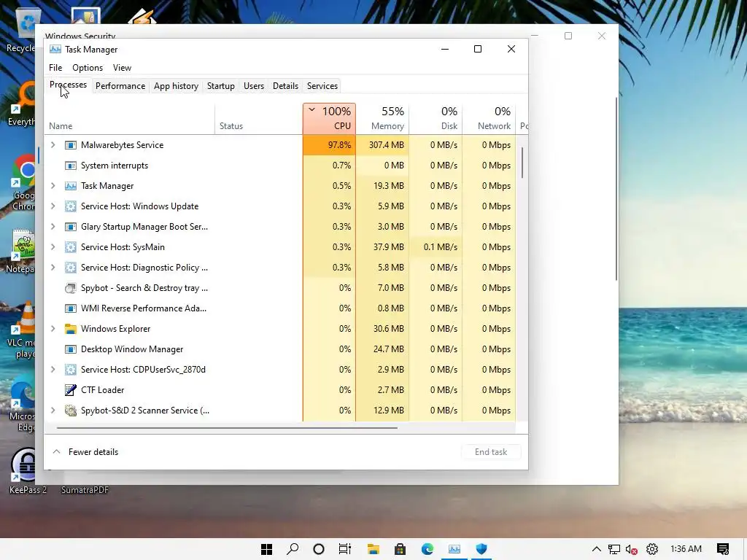Click the Diagnostic Policy service gear icon

tap(71, 268)
